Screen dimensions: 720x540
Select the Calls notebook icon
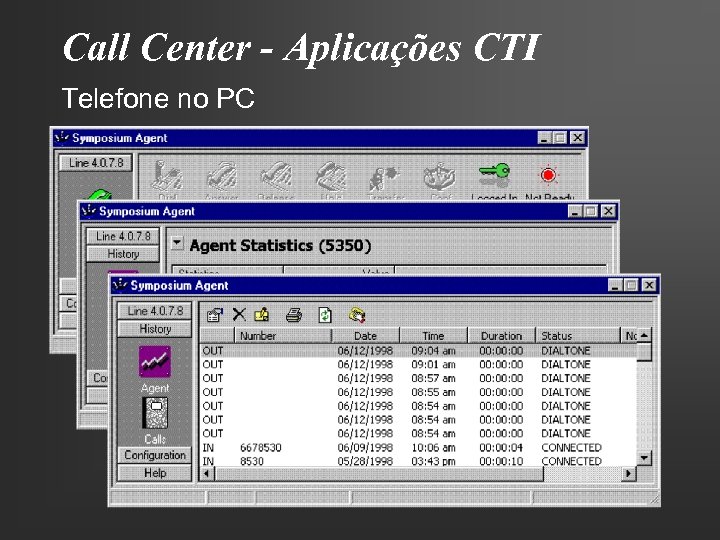[x=155, y=413]
